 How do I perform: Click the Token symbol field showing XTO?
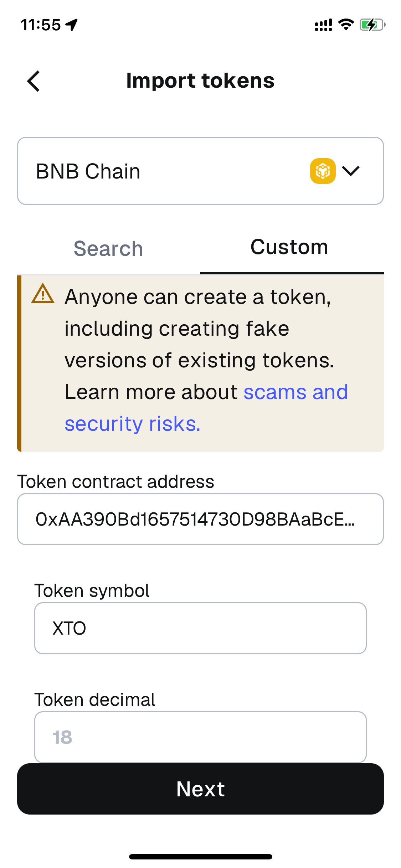click(200, 628)
